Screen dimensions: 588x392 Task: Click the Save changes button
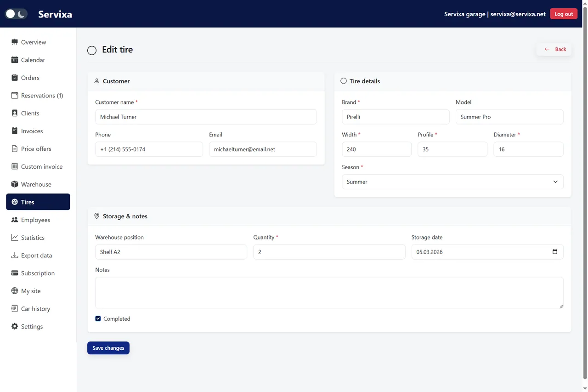108,348
